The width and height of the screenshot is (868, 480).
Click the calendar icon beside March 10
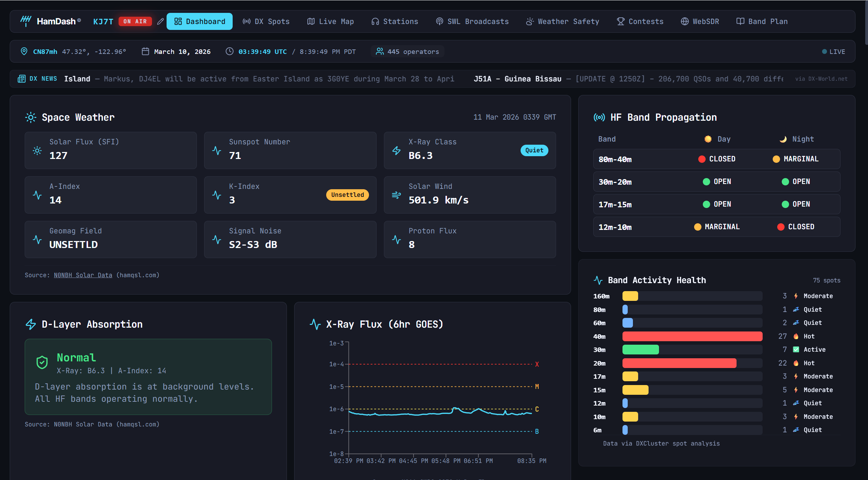tap(145, 51)
